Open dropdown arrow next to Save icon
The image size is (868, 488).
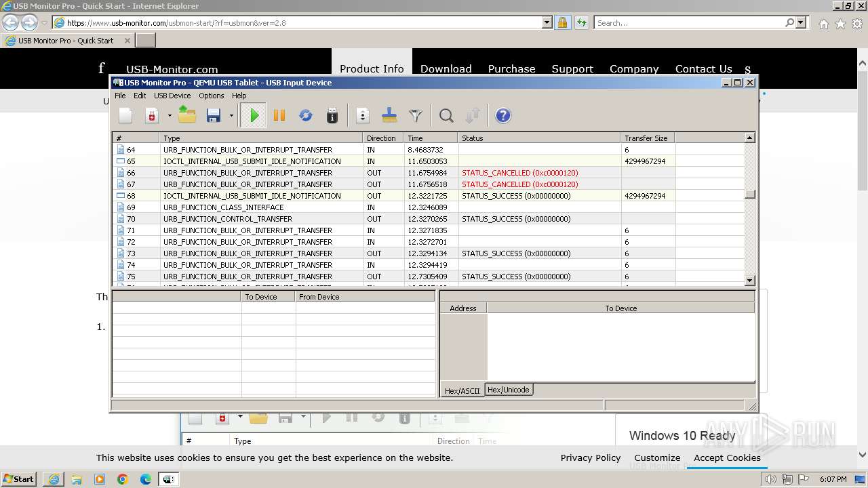(x=231, y=116)
